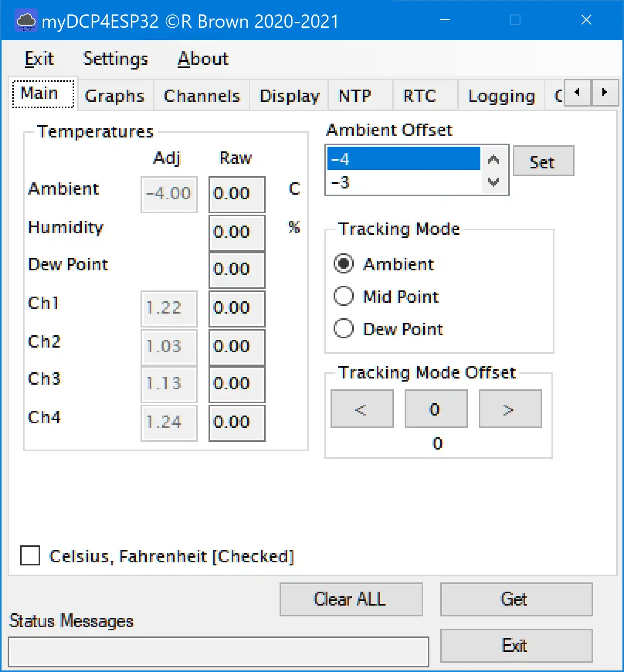
Task: Switch to the Channels tab
Action: click(x=202, y=96)
